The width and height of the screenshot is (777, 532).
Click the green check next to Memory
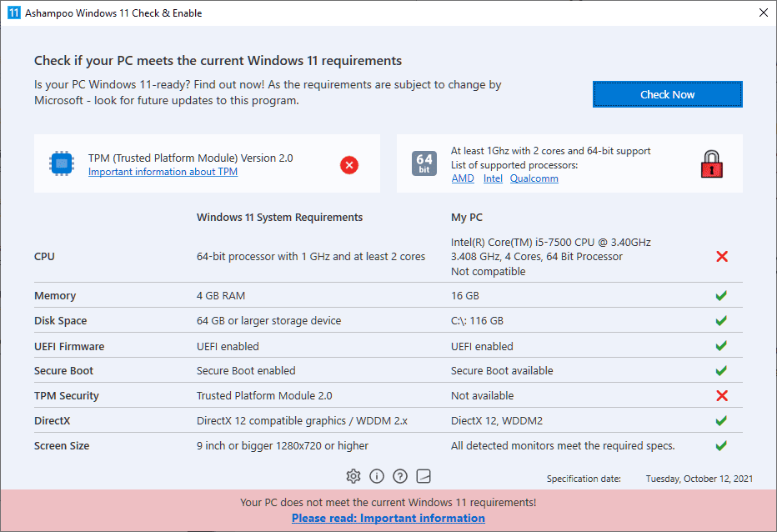click(x=722, y=295)
